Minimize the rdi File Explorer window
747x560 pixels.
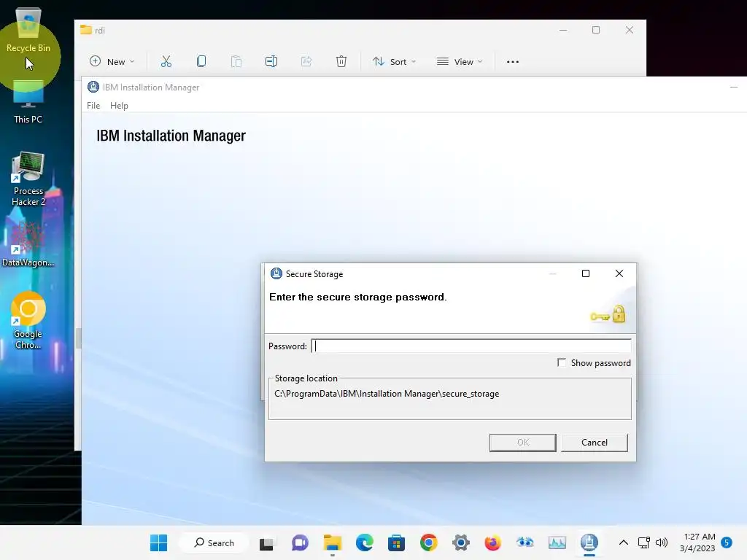point(563,30)
